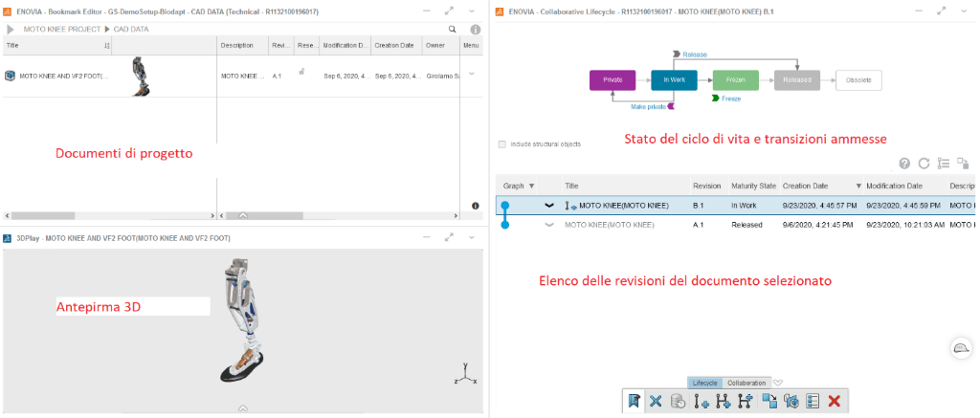Click the Freeze transition link
The width and height of the screenshot is (980, 418).
[731, 99]
